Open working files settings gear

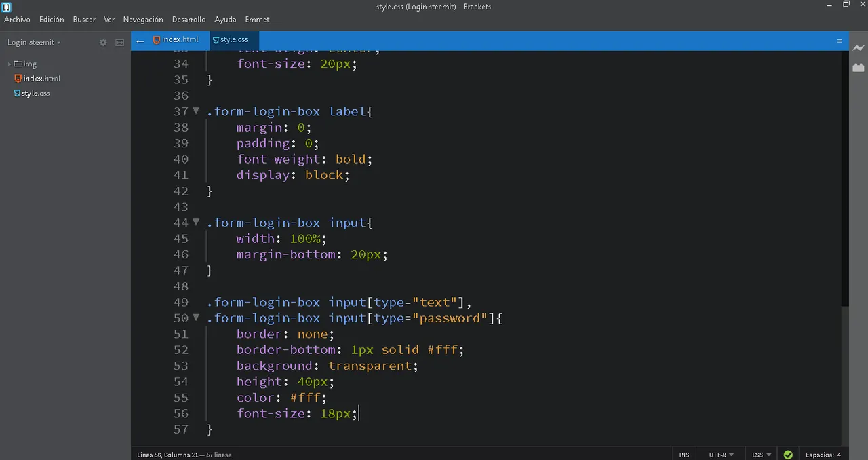click(103, 42)
